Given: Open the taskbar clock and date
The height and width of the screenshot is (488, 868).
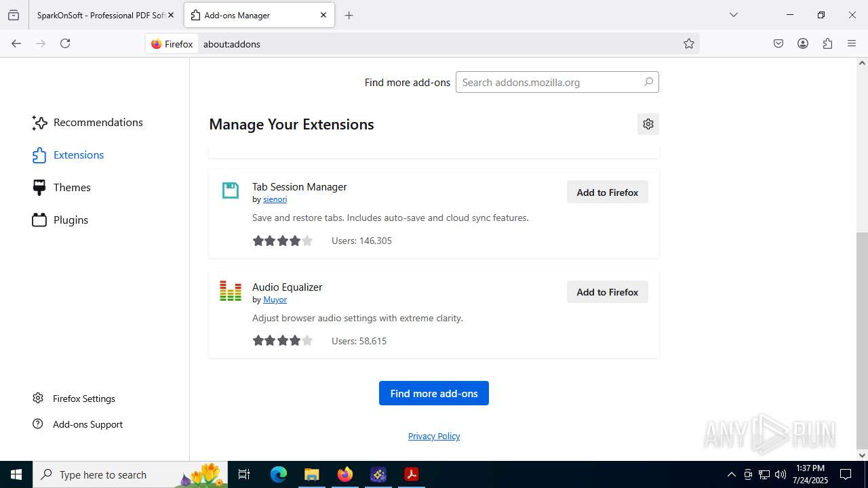Looking at the screenshot, I should 810,474.
